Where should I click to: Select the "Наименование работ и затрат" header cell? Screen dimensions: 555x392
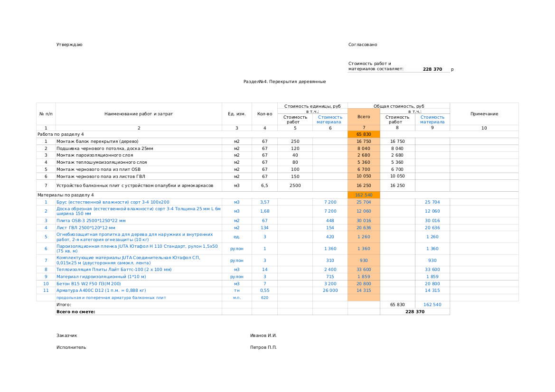click(x=139, y=114)
